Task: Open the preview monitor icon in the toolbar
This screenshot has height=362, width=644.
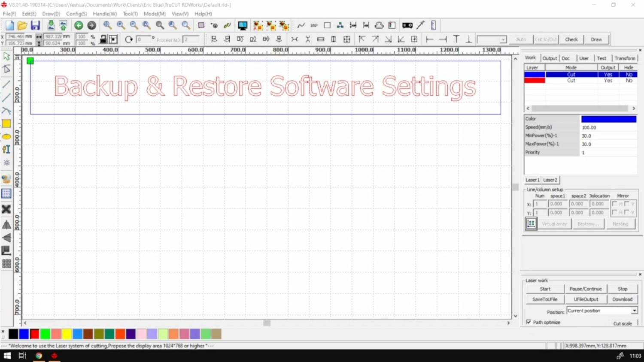Action: pyautogui.click(x=243, y=26)
